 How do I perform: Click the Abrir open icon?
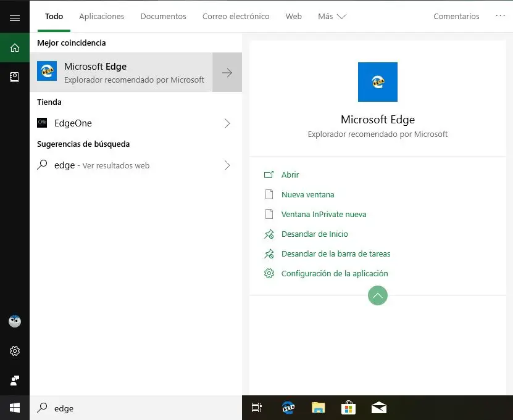(269, 175)
